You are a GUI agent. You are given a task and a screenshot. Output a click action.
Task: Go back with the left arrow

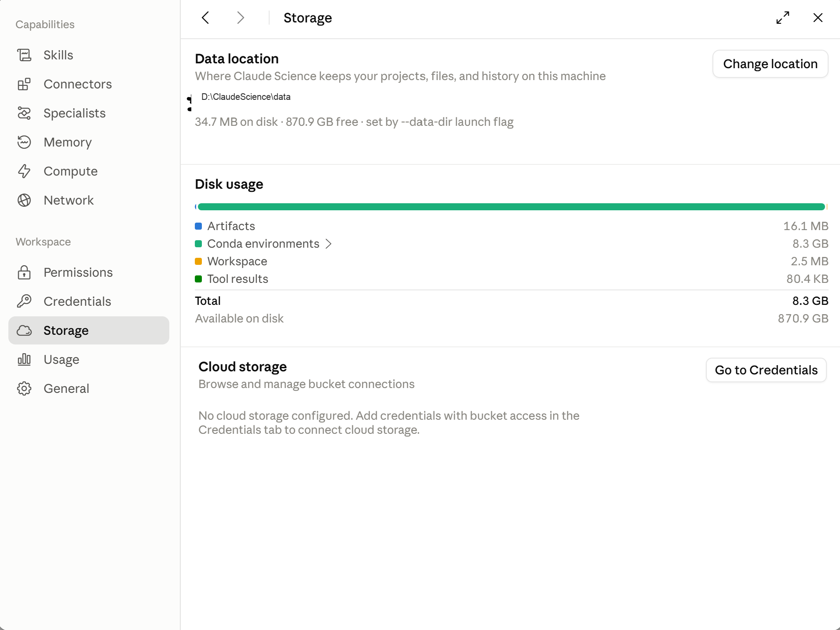(x=205, y=18)
